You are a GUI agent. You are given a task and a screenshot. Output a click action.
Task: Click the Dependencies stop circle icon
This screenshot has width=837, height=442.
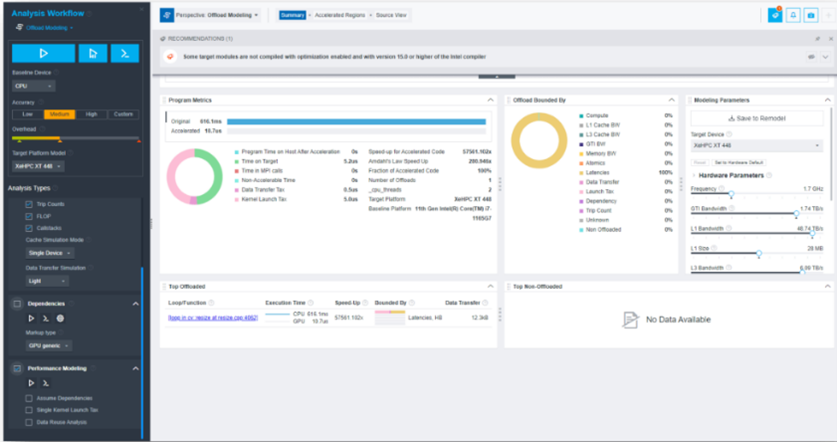tap(60, 318)
